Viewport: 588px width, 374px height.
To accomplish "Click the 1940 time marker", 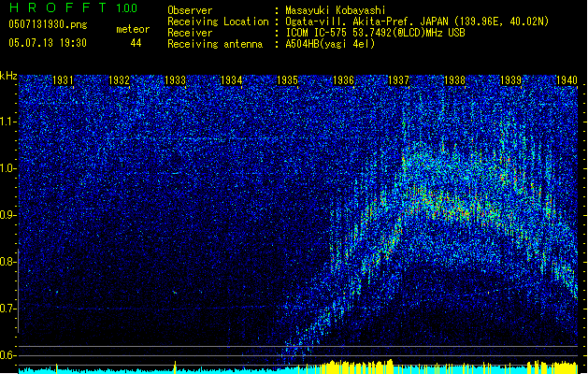I will click(566, 80).
